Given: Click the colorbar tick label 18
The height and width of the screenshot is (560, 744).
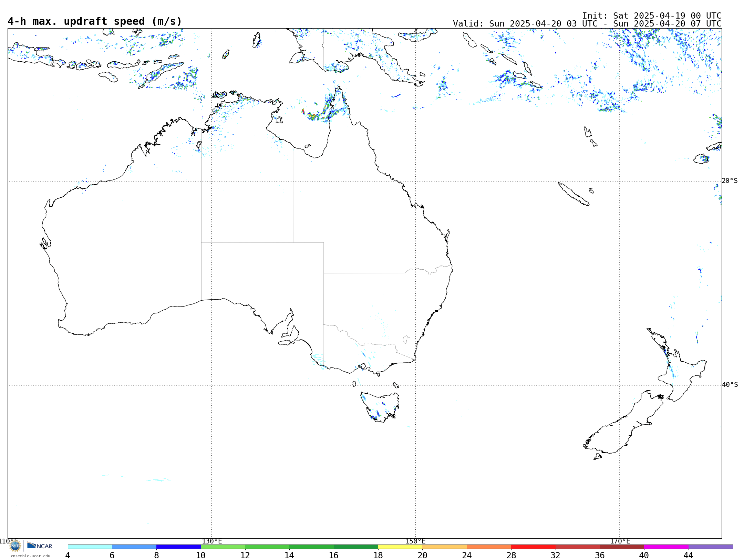Looking at the screenshot, I should (x=378, y=555).
